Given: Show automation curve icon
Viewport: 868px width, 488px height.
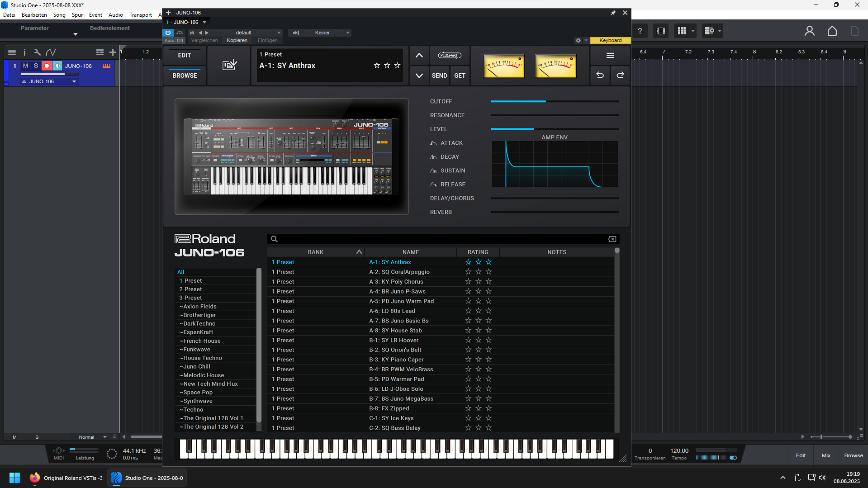Looking at the screenshot, I should [51, 52].
